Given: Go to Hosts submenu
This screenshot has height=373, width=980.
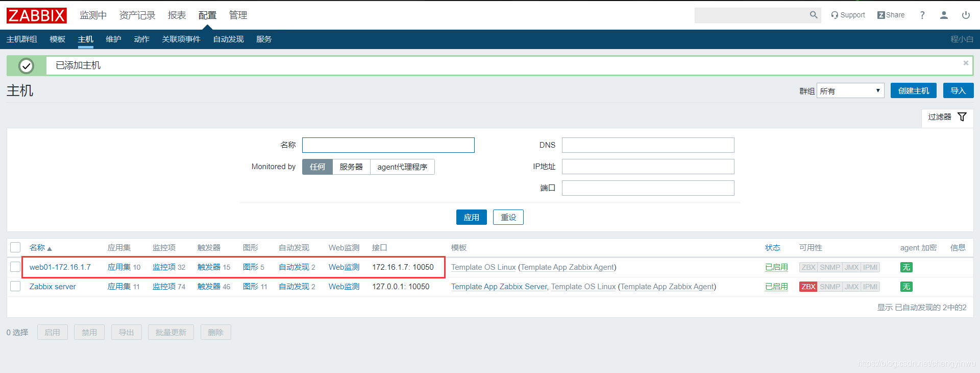Looking at the screenshot, I should (x=86, y=39).
